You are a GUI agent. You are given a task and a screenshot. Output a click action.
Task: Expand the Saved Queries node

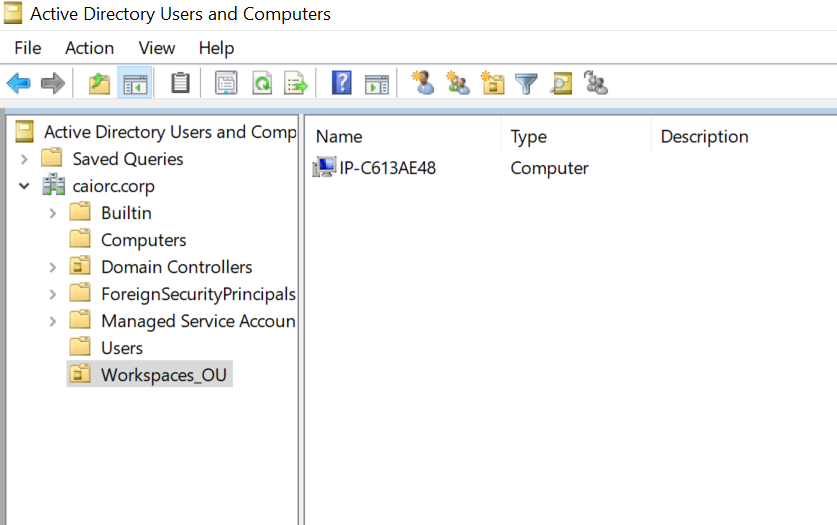(24, 159)
